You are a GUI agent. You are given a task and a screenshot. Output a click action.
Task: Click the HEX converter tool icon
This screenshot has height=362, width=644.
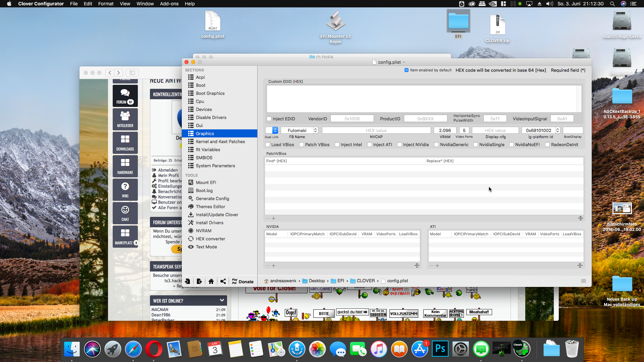point(191,239)
